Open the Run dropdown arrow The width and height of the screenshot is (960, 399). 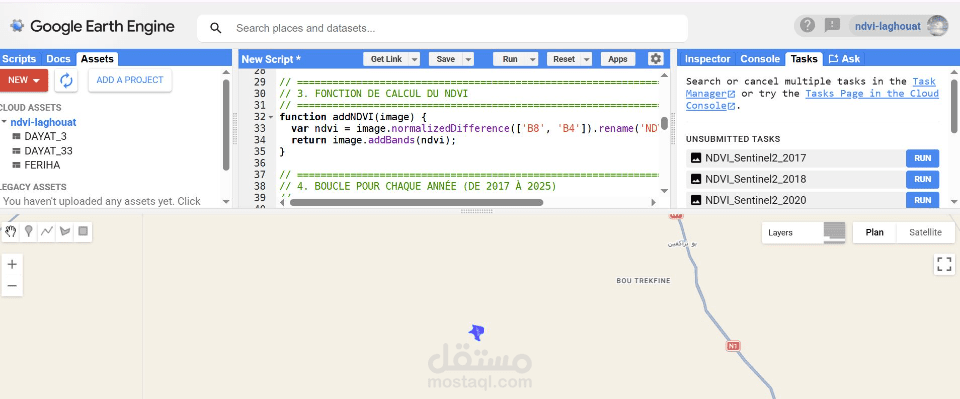[x=532, y=59]
